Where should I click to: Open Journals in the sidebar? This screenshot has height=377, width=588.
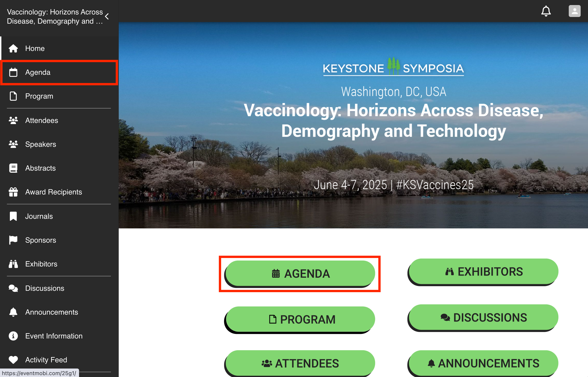tap(60, 216)
